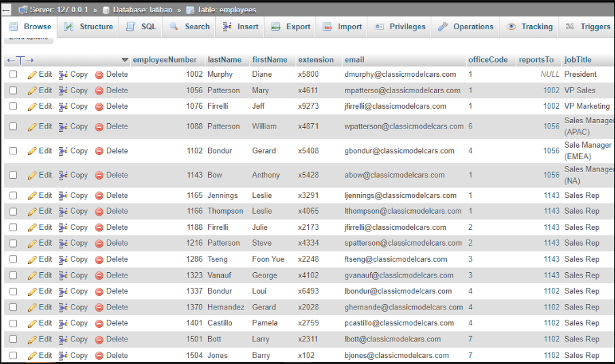Viewport: 615px width, 364px height.
Task: Click the left arrow in full texts toggle
Action: (11, 61)
